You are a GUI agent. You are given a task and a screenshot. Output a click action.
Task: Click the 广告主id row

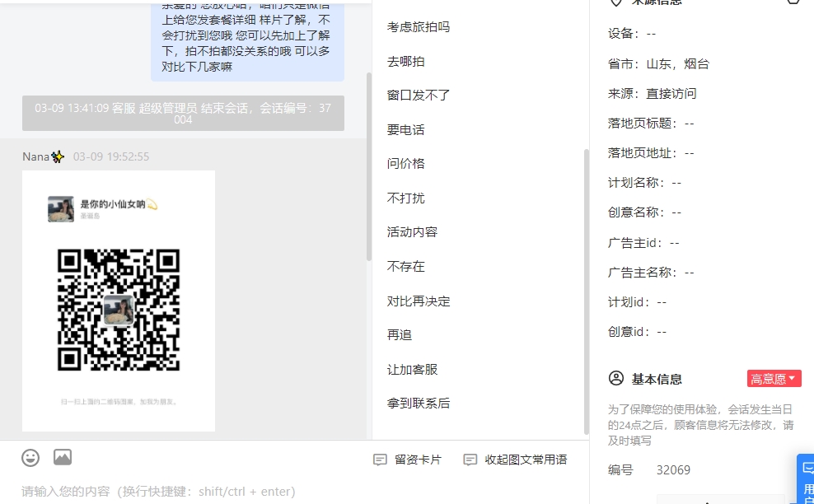point(643,242)
